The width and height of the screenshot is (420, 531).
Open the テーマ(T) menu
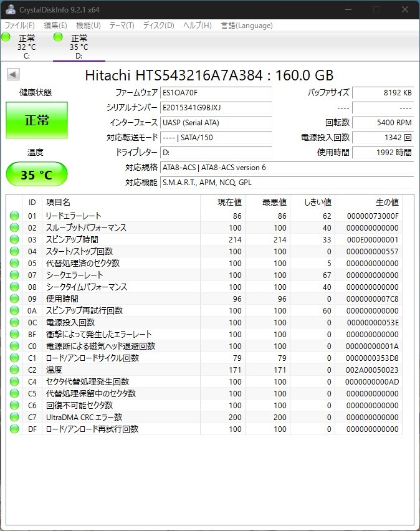122,26
